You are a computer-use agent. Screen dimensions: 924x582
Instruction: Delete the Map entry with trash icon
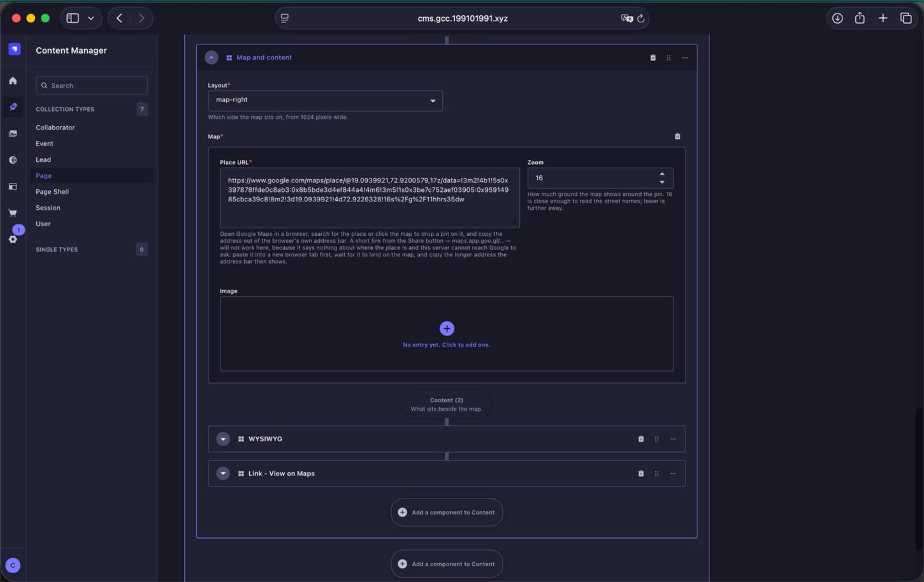(x=677, y=136)
